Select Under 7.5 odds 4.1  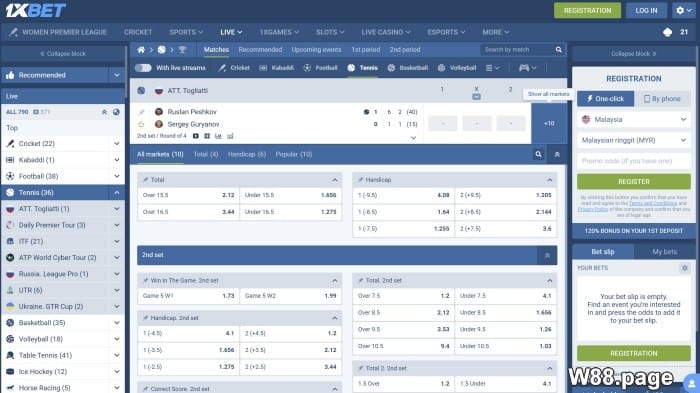[505, 296]
